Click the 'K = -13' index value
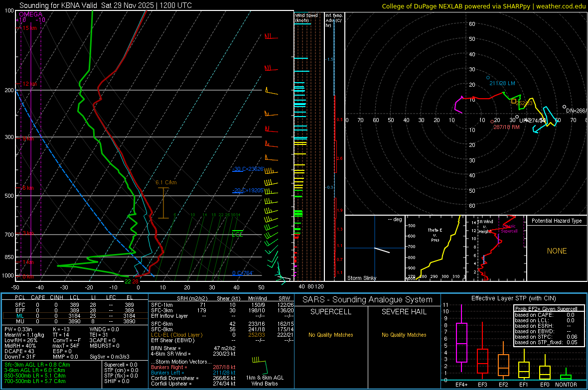 (61, 329)
